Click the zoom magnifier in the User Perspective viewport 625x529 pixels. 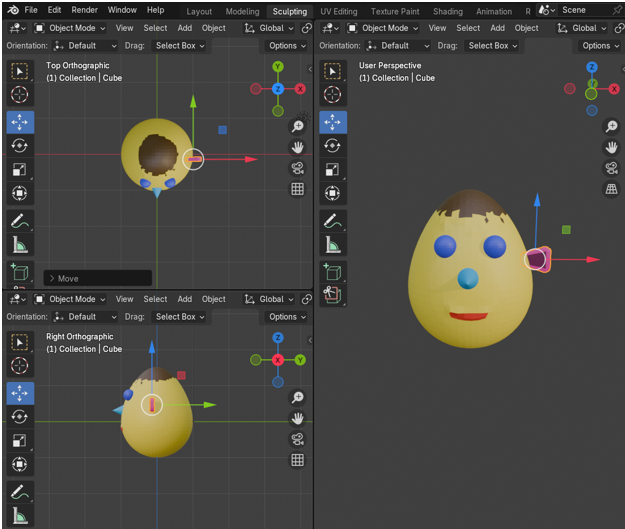tap(611, 127)
